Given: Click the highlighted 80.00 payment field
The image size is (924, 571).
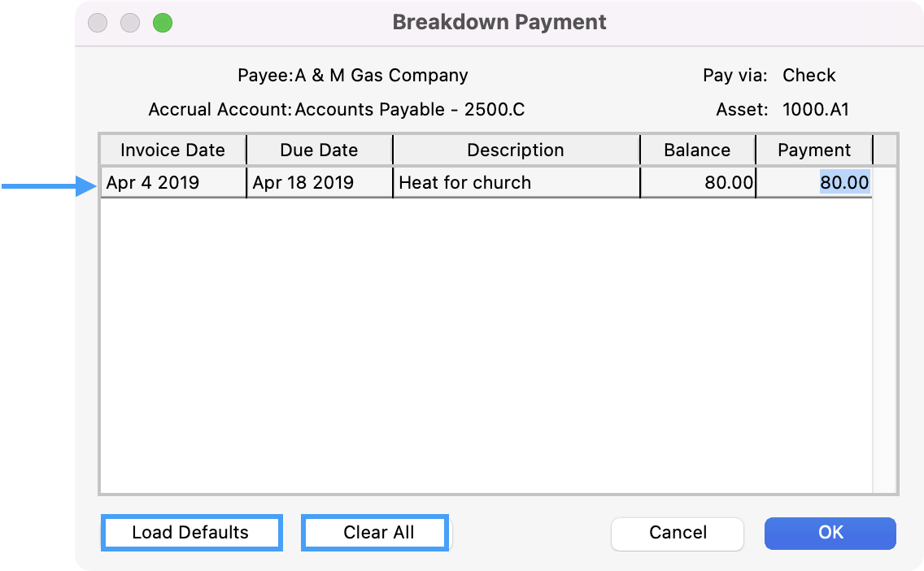Looking at the screenshot, I should point(844,183).
